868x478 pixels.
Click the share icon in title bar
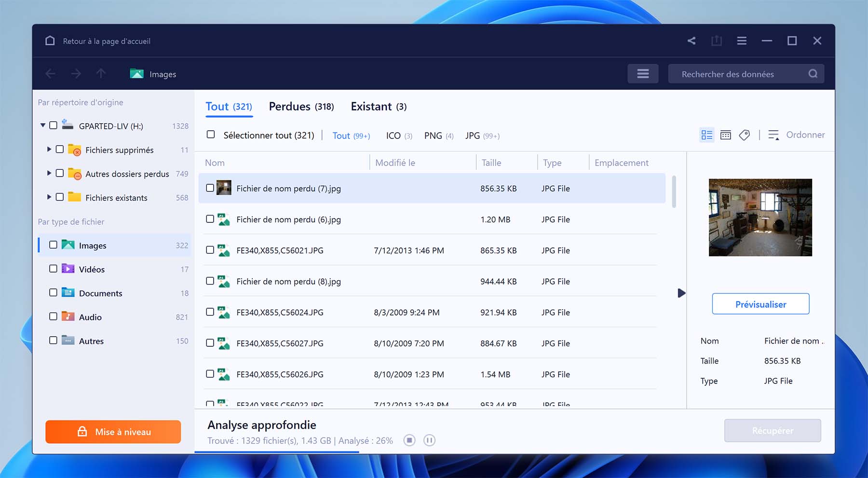tap(692, 41)
